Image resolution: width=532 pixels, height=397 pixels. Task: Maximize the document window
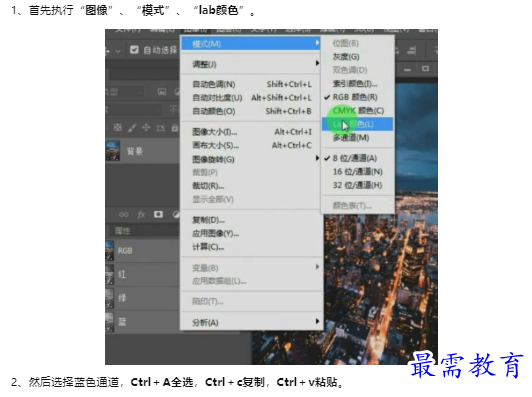(425, 69)
